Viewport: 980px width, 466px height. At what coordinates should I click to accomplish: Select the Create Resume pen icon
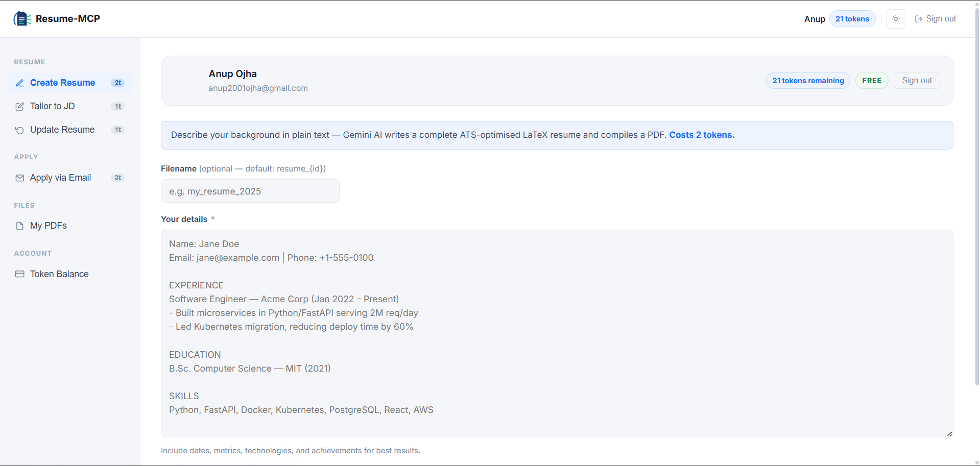(x=19, y=83)
